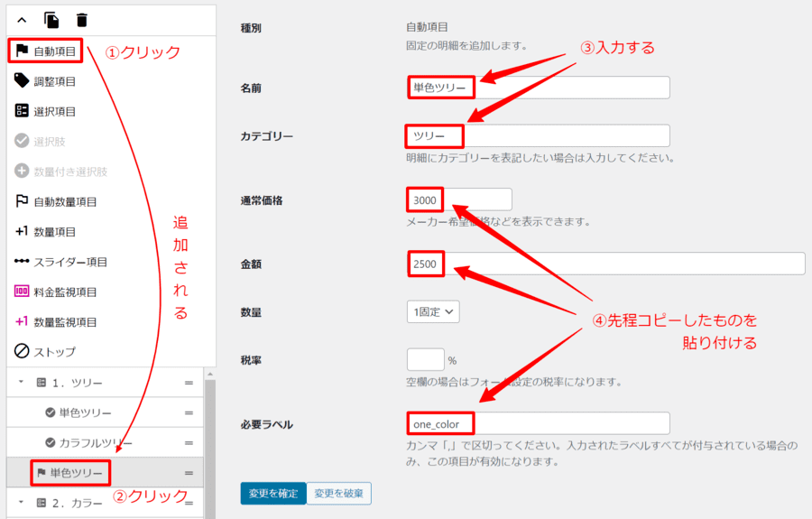Click the duplicate (copy) icon in top toolbar
The height and width of the screenshot is (519, 812).
coord(51,20)
